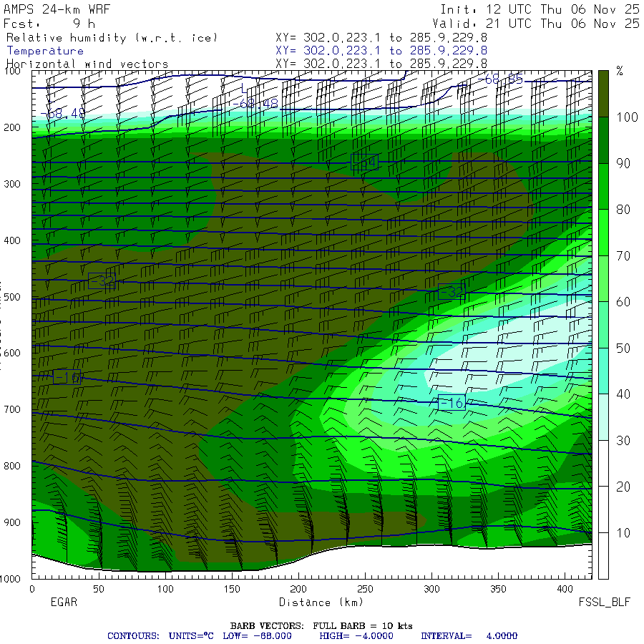Click the "BARB VECTORS: FULL BARB = 10 kts" note

click(321, 626)
